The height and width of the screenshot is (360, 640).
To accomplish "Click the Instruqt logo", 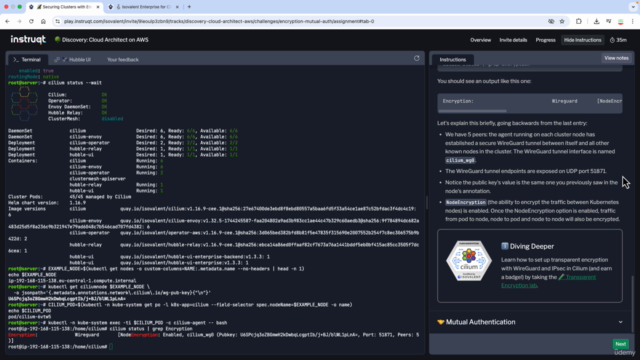I will pyautogui.click(x=28, y=40).
